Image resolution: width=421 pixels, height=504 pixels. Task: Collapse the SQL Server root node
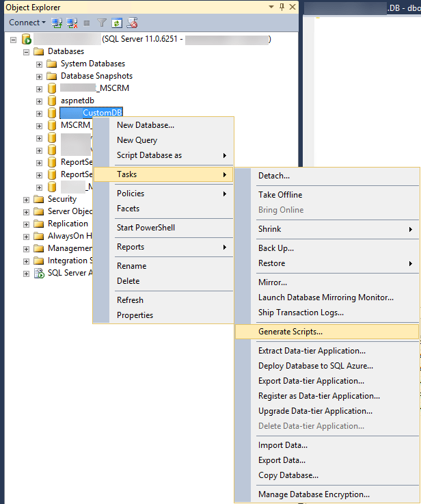13,40
